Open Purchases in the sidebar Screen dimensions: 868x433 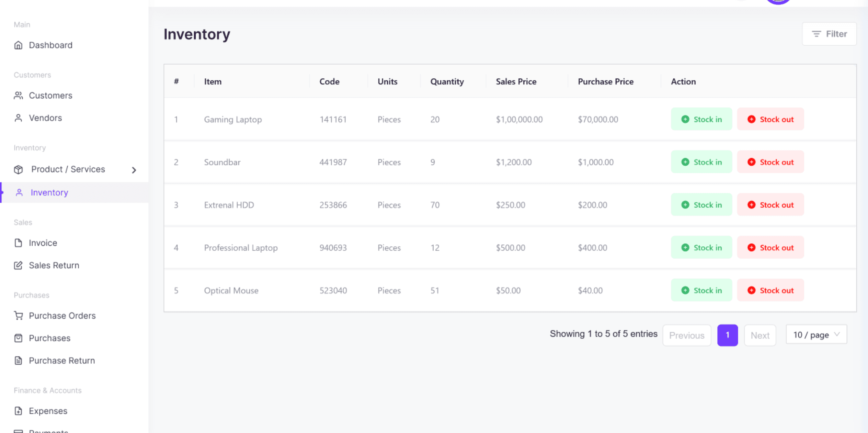tap(49, 338)
